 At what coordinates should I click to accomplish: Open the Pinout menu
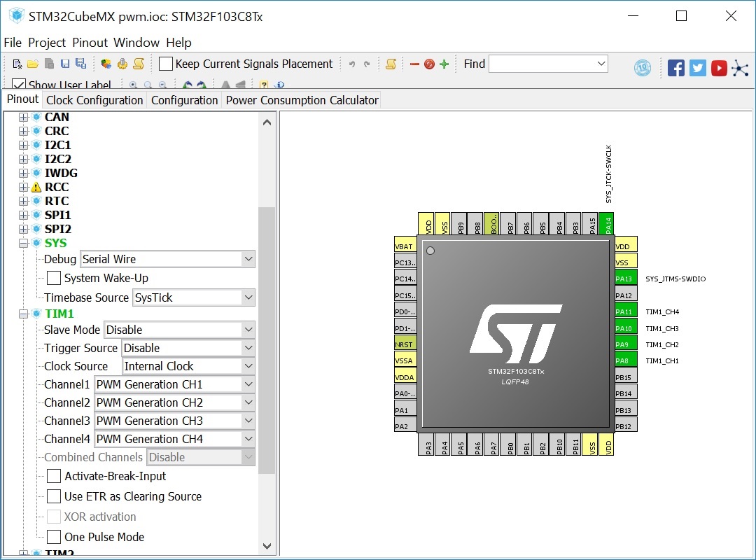(90, 43)
